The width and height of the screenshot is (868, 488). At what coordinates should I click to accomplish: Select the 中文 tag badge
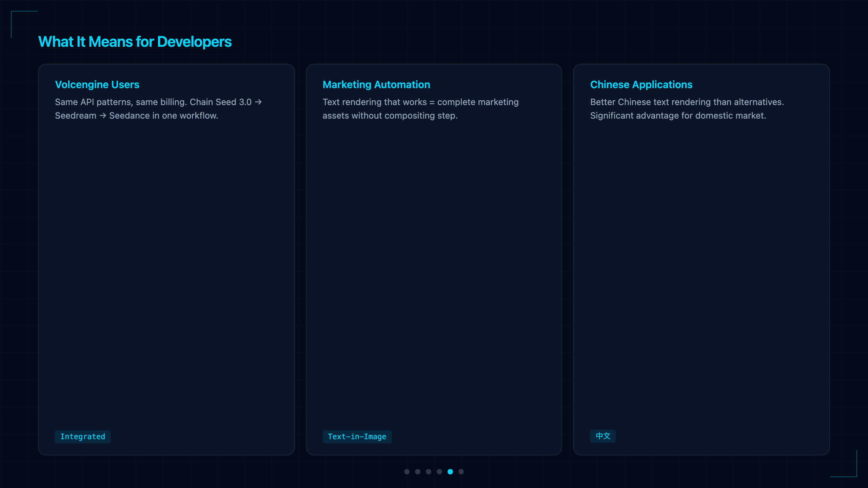point(603,436)
